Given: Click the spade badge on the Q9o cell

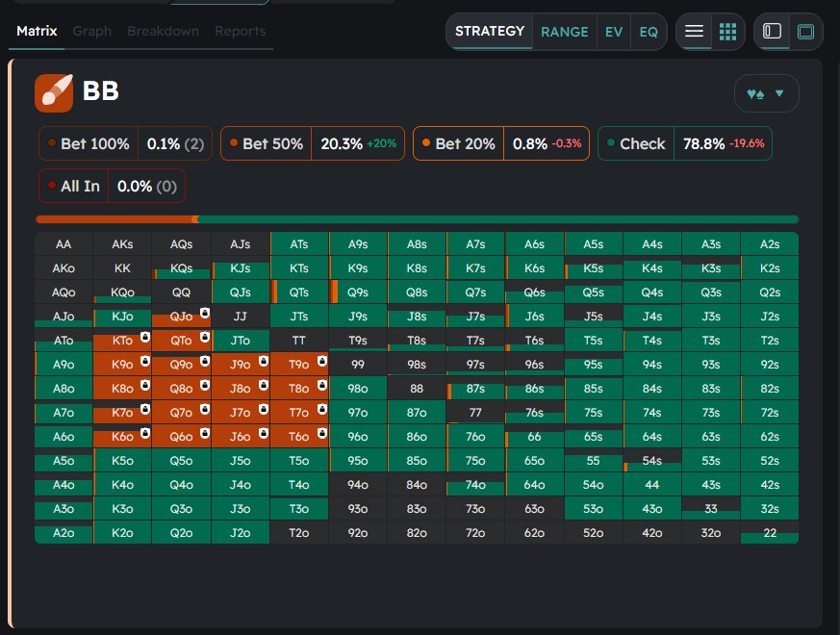Looking at the screenshot, I should pos(204,360).
